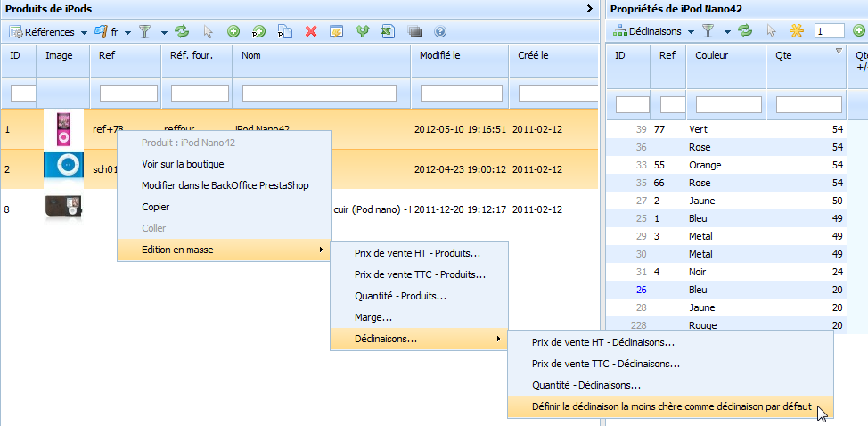This screenshot has width=868, height=426.
Task: Open the Edition en masse submenu
Action: 225,250
